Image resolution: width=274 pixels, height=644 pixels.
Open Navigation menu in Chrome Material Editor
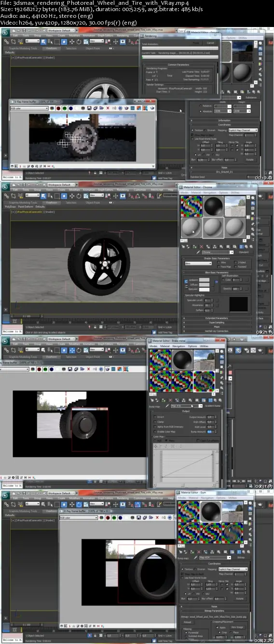click(x=210, y=192)
